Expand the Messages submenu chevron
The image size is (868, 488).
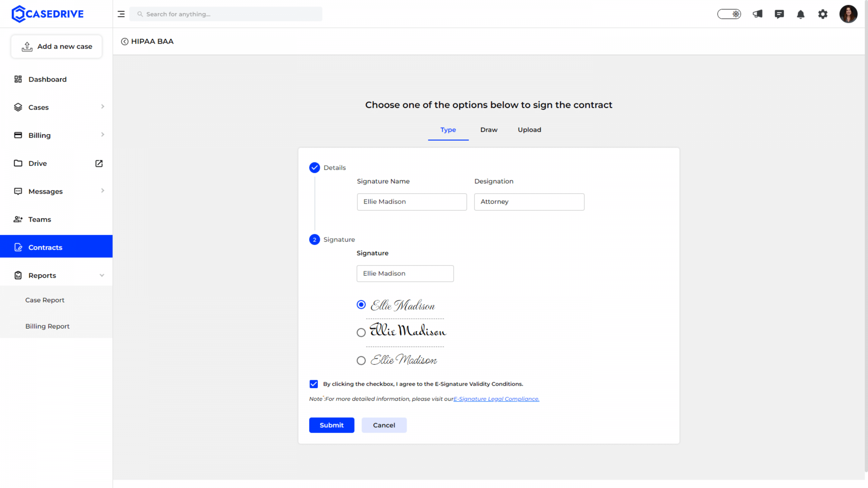tap(102, 191)
